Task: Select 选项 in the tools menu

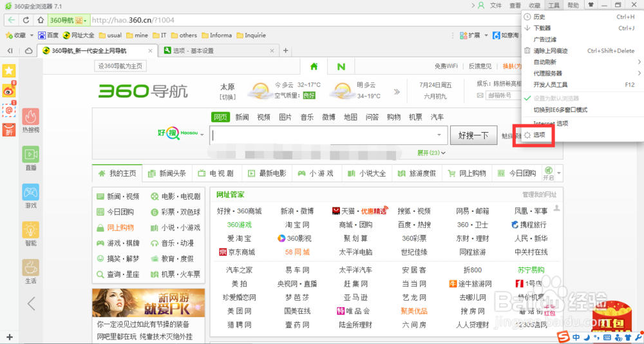Action: point(582,135)
